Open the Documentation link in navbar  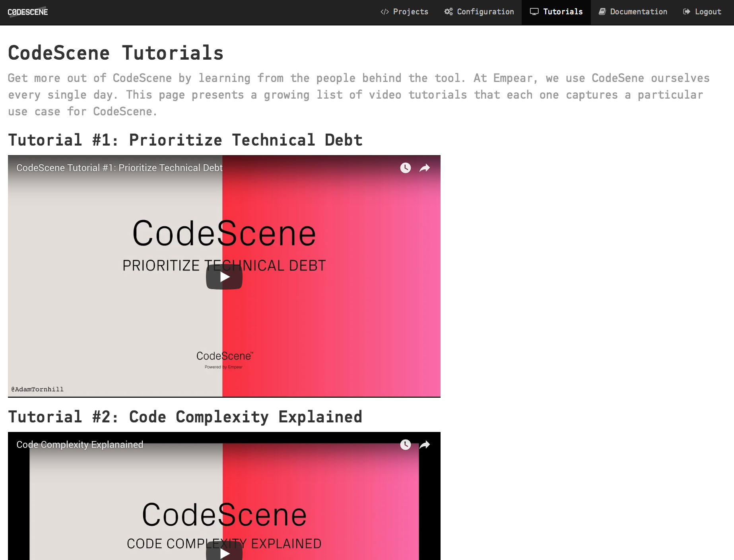tap(633, 12)
